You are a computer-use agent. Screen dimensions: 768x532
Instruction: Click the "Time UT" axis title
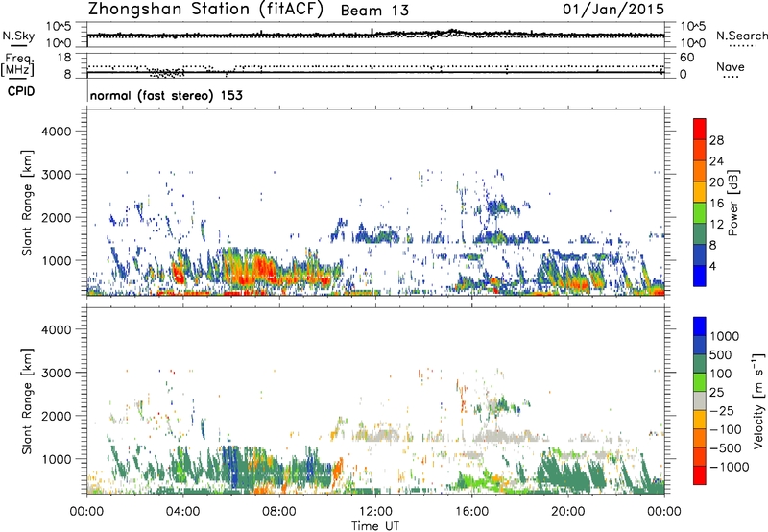(x=375, y=526)
